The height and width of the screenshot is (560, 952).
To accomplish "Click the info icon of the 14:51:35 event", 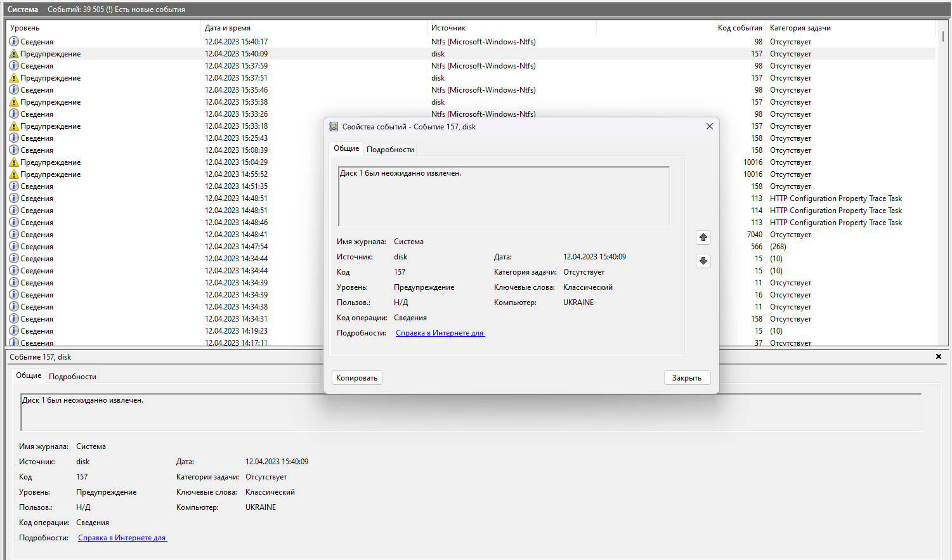I will [x=14, y=186].
